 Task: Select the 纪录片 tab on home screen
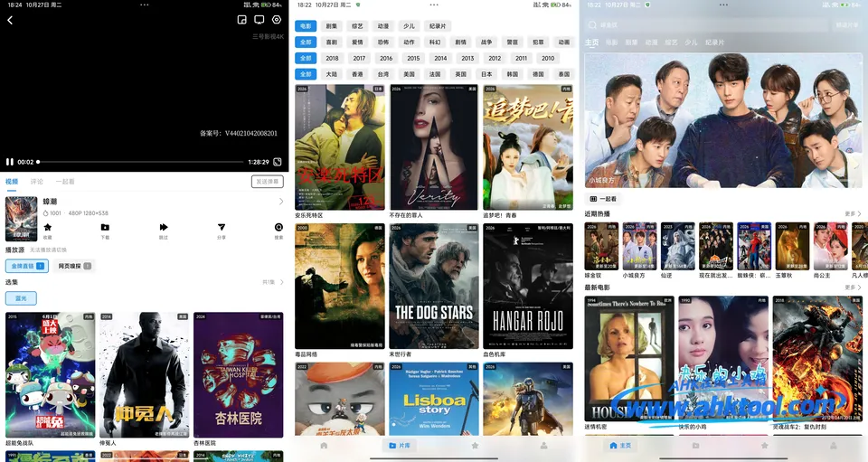(714, 42)
